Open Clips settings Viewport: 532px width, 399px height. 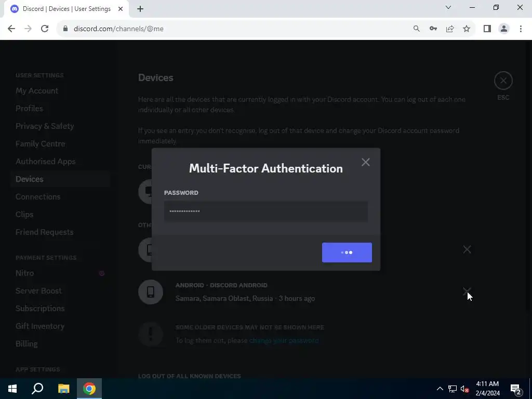click(24, 215)
